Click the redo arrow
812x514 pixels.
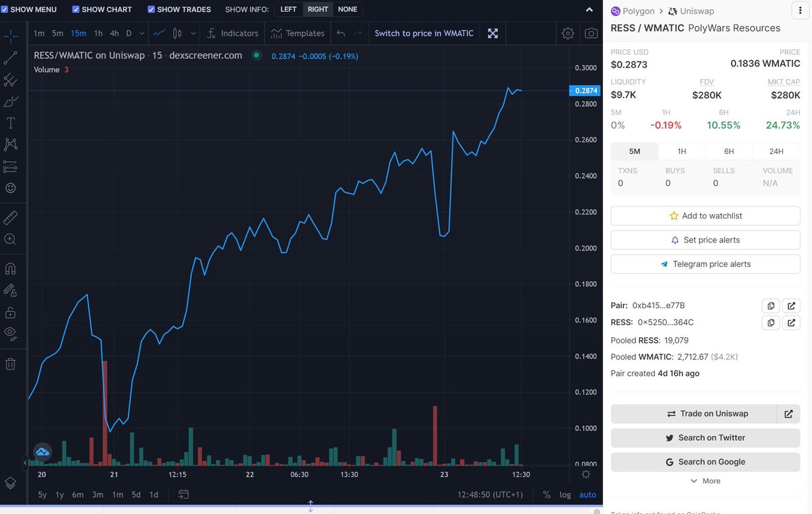click(x=358, y=33)
